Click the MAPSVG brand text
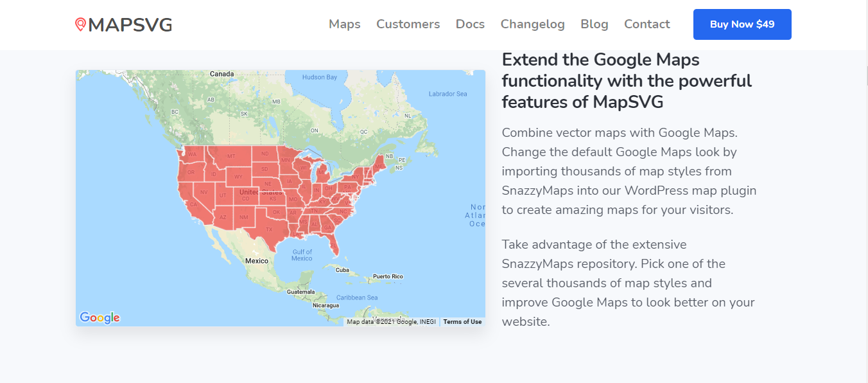868x383 pixels. point(130,25)
